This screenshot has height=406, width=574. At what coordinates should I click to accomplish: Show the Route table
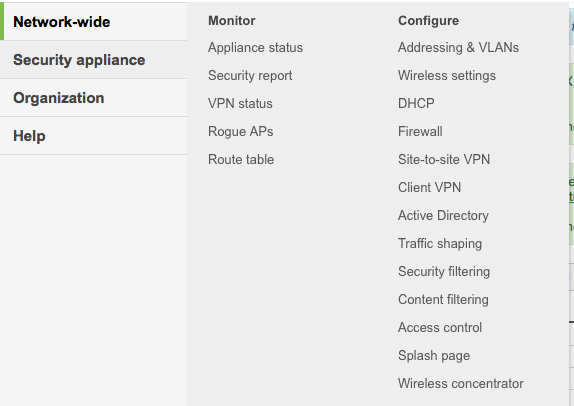(241, 159)
